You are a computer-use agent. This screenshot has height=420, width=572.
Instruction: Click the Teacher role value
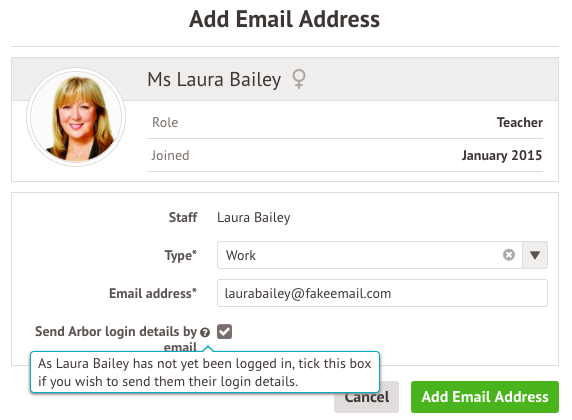point(519,122)
